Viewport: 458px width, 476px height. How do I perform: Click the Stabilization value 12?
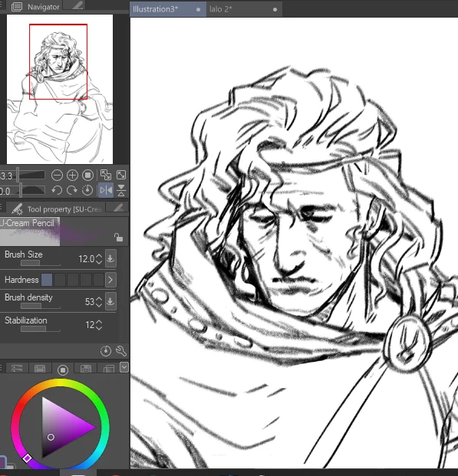[90, 325]
